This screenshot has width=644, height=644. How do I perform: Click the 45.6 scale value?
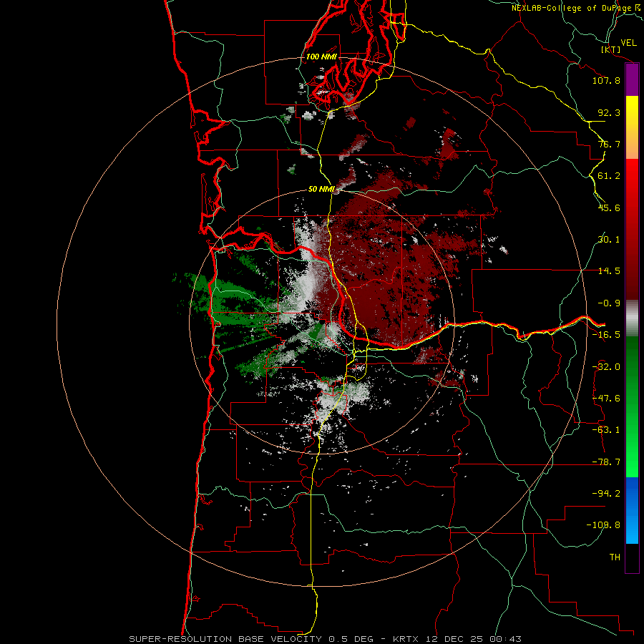click(609, 208)
